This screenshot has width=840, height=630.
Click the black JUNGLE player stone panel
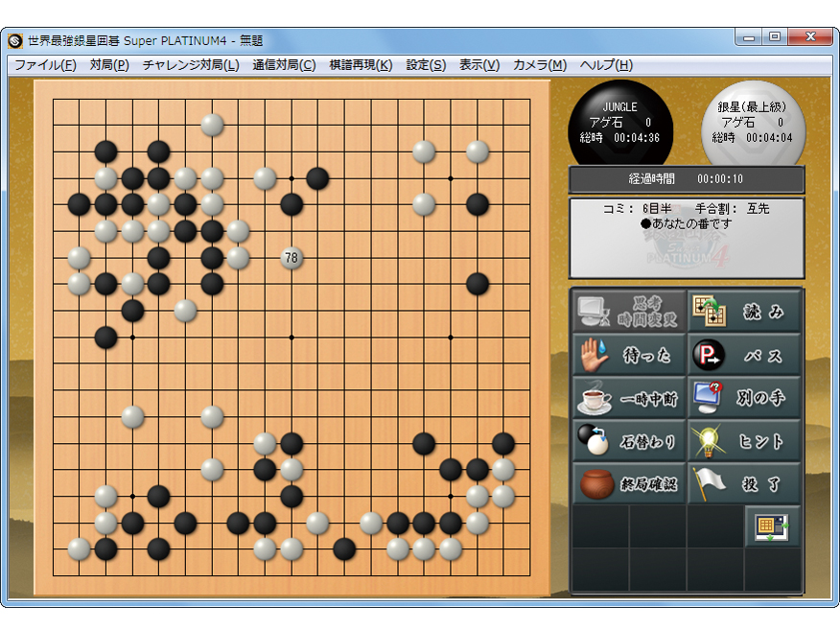(x=619, y=123)
